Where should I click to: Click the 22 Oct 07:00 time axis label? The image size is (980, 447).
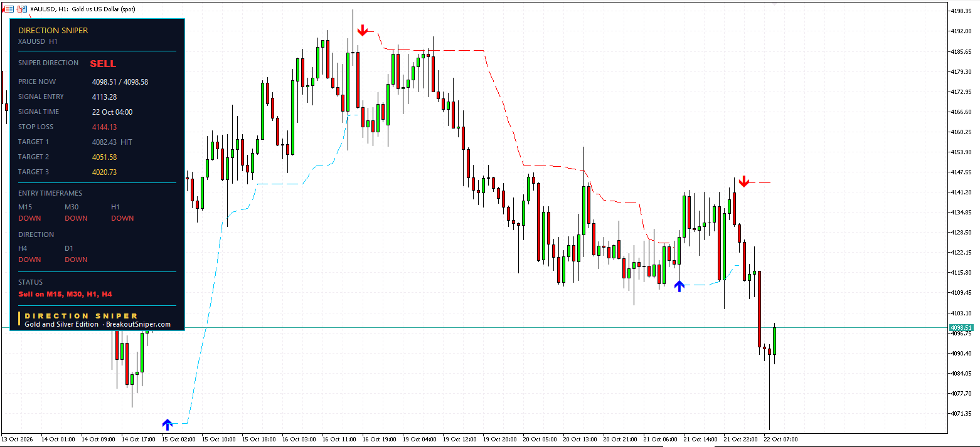[781, 439]
